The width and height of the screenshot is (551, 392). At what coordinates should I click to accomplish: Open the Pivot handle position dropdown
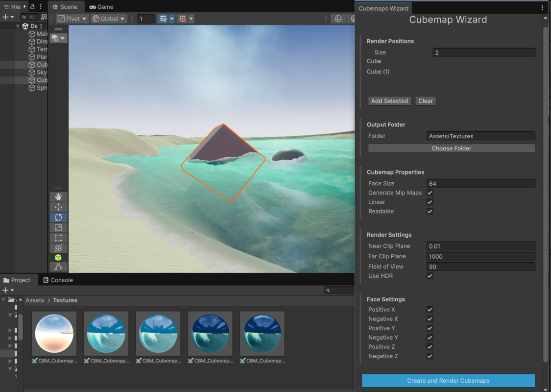coord(72,19)
